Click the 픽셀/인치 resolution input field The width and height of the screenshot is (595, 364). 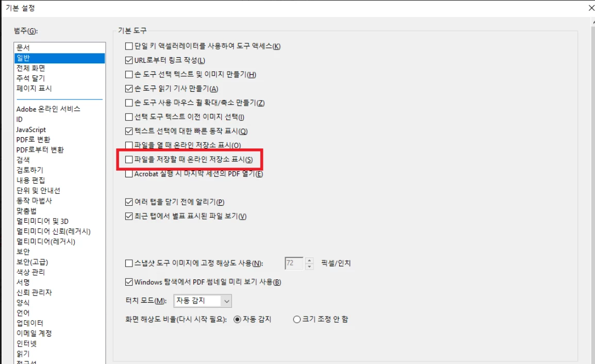coord(294,263)
